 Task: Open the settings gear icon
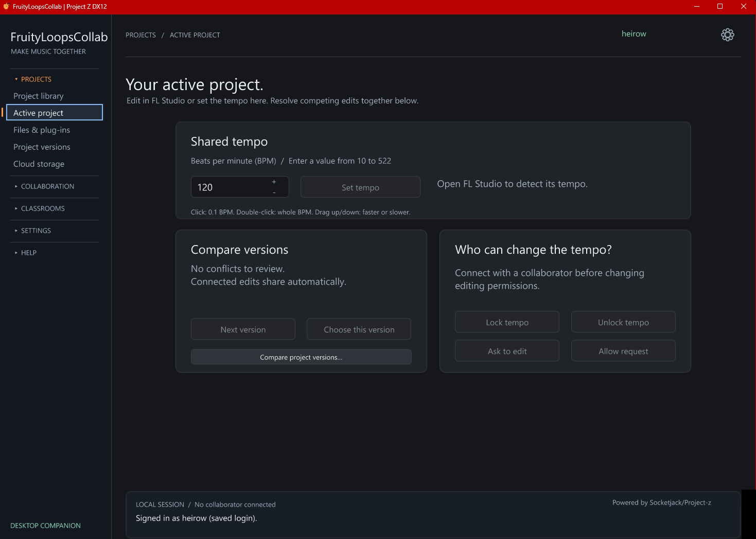[x=727, y=34]
